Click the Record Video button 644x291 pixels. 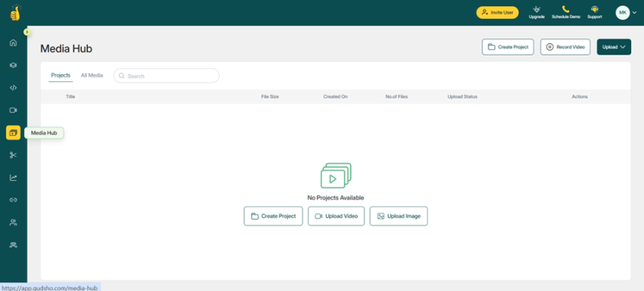[565, 47]
